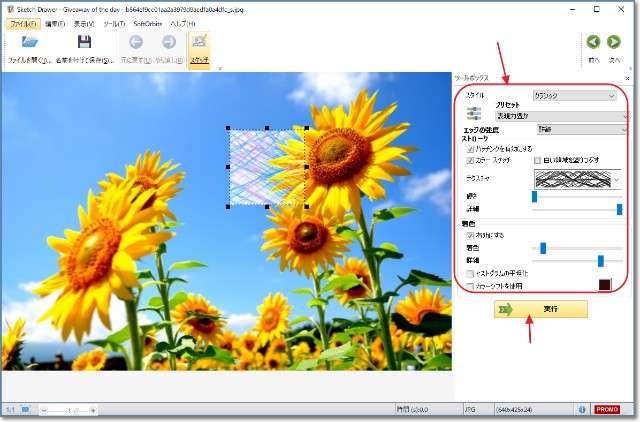Click the Run button with green arrow
Image resolution: width=640 pixels, height=422 pixels.
tap(541, 310)
